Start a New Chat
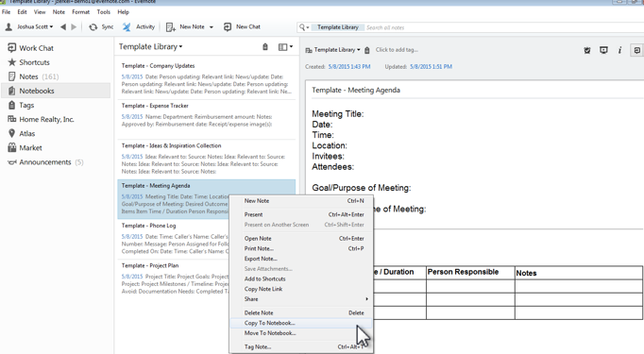This screenshot has height=354, width=644. pos(242,27)
